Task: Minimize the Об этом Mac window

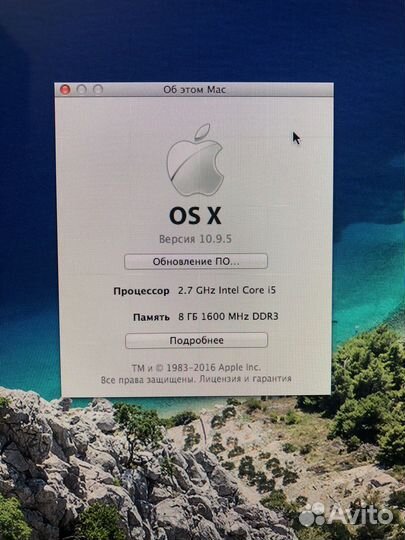Action: coord(82,90)
